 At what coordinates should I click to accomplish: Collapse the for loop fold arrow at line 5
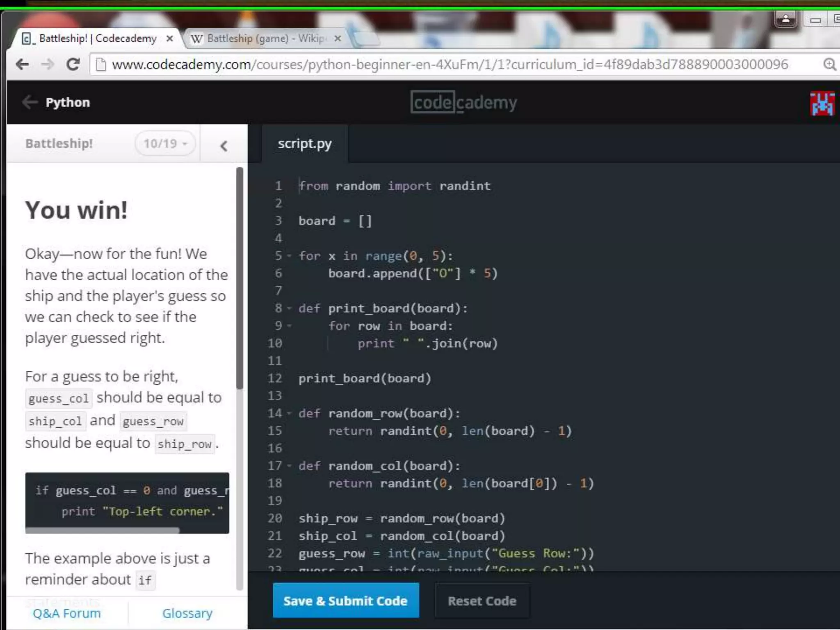point(289,256)
